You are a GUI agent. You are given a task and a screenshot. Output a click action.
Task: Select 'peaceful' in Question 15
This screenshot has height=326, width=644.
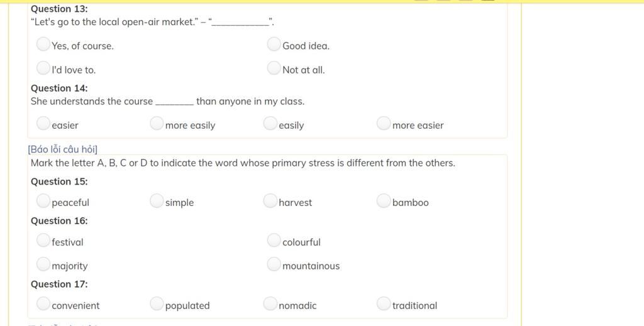point(43,200)
